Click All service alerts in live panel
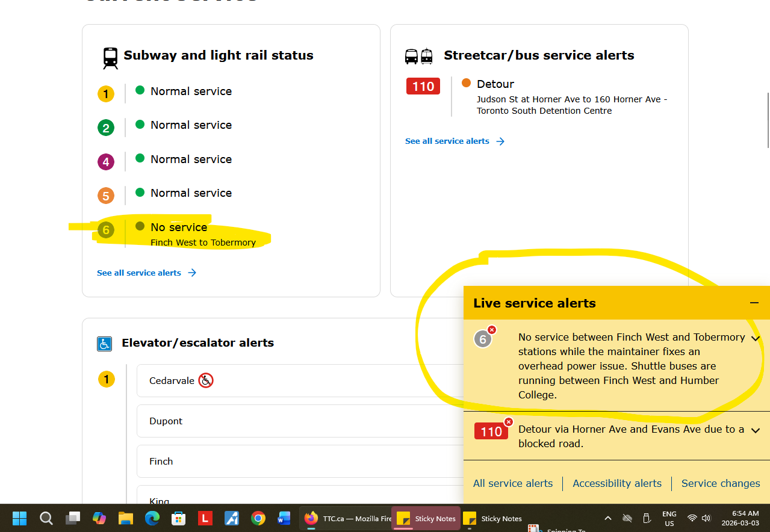This screenshot has width=770, height=532. [x=512, y=483]
